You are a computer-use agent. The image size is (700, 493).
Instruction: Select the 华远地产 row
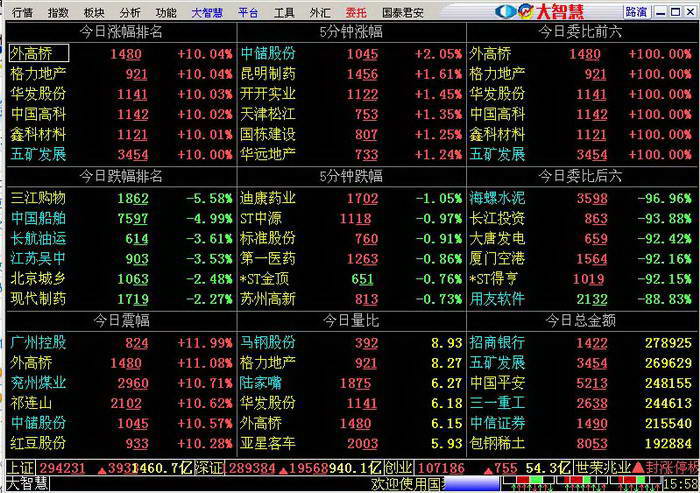351,154
